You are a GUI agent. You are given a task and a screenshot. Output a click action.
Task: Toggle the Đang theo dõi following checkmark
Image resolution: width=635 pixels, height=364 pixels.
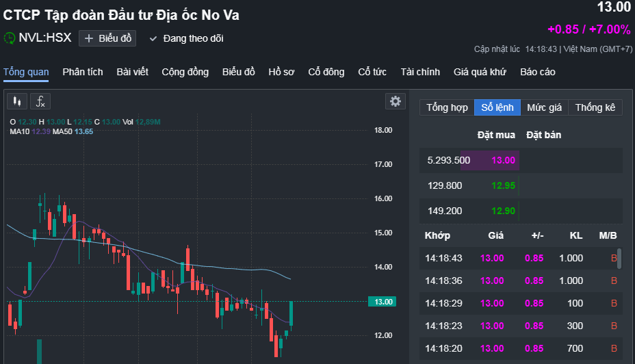click(x=153, y=38)
